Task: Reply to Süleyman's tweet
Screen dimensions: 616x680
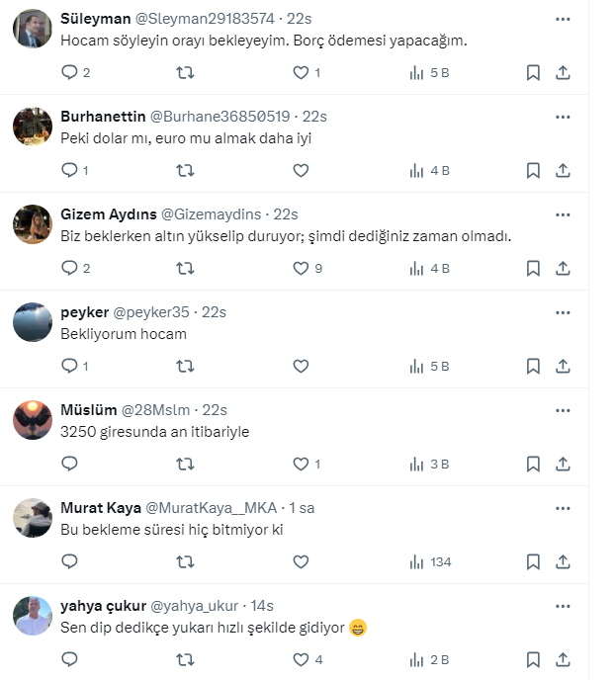Action: [69, 72]
